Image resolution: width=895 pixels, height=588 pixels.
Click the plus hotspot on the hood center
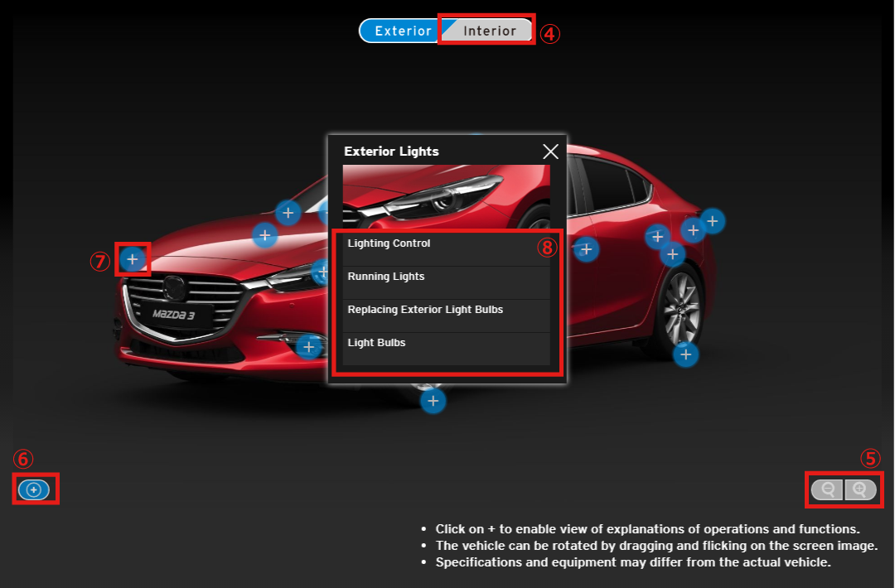[264, 235]
